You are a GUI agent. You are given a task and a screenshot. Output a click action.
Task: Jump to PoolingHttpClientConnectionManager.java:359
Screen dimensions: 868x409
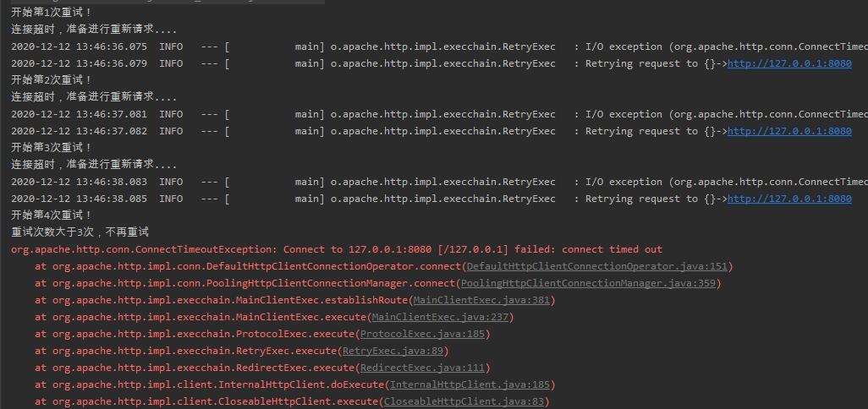(x=588, y=283)
